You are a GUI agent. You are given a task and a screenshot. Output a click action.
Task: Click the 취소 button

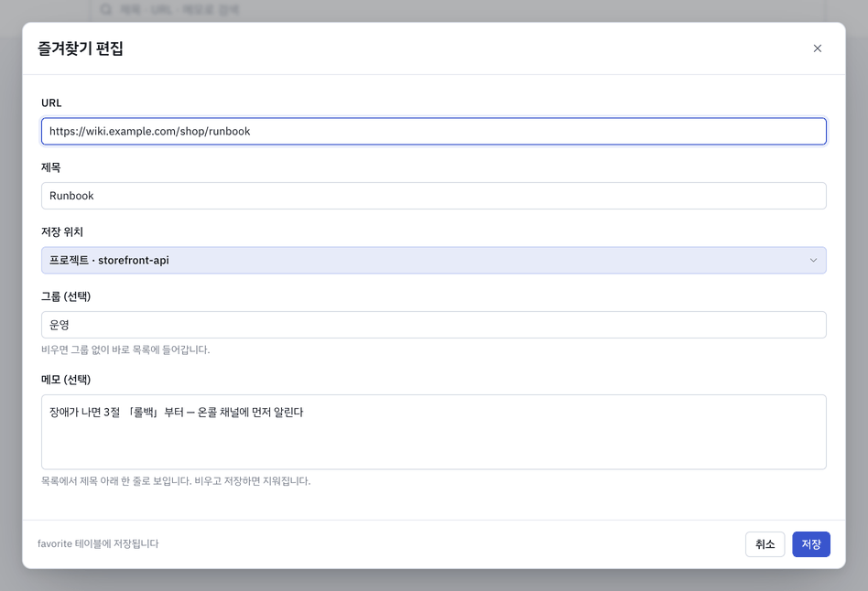coord(765,544)
